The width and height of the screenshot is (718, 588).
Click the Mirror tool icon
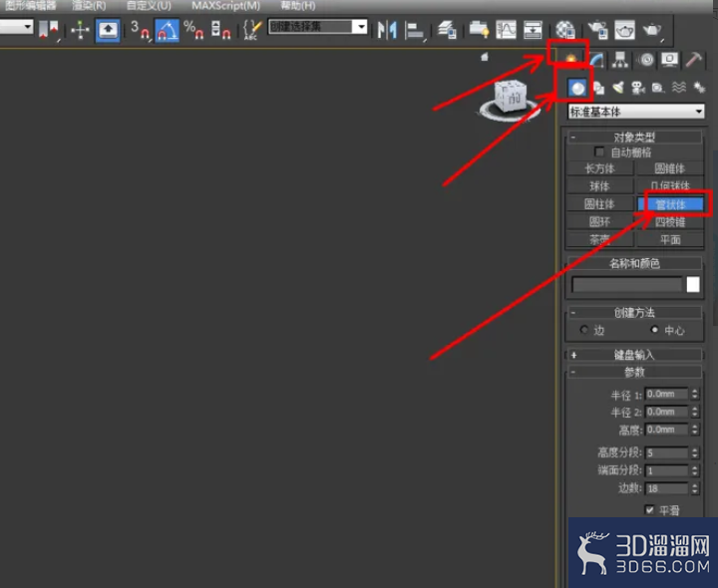pyautogui.click(x=387, y=30)
